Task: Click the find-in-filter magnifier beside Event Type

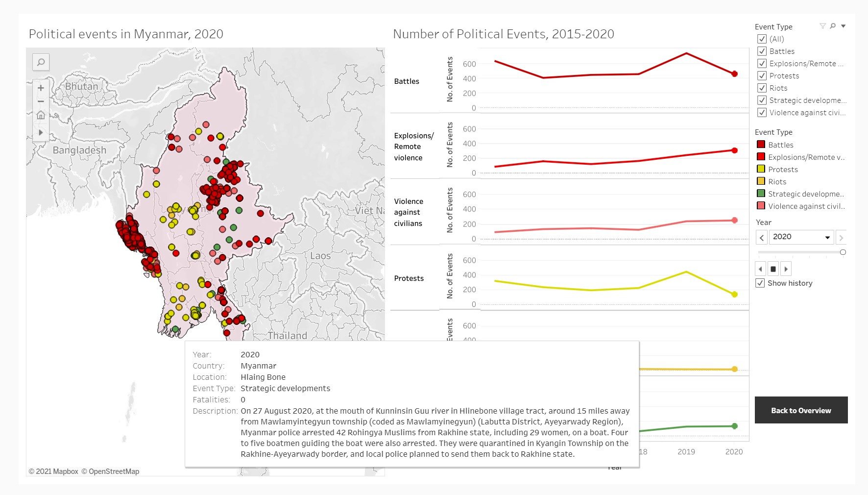Action: (x=833, y=25)
